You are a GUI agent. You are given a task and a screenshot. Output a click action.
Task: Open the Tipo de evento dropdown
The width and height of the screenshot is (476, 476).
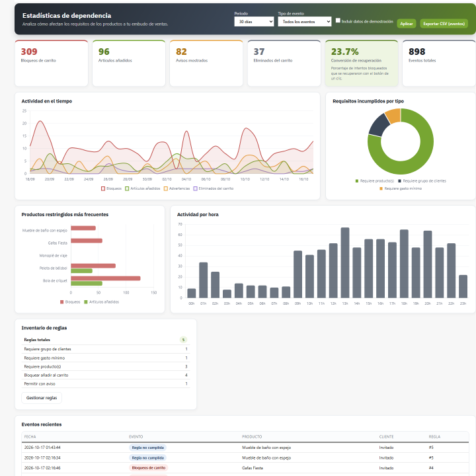tap(305, 22)
